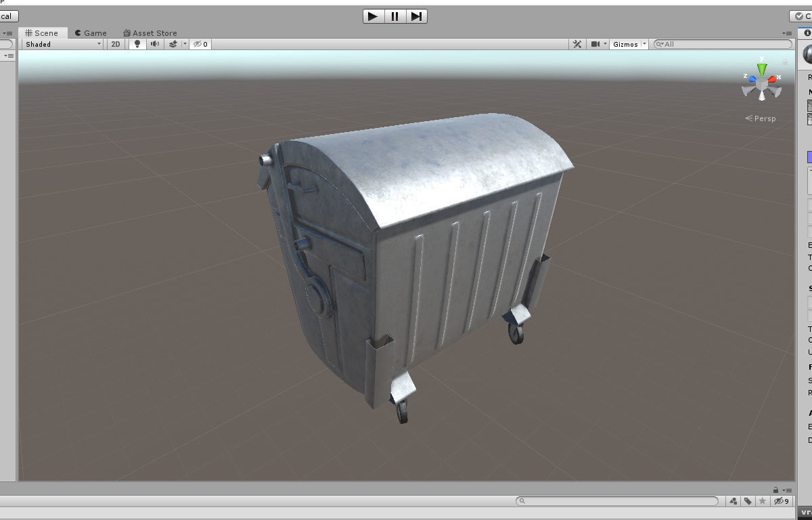
Task: Toggle Persp projection label
Action: point(761,118)
